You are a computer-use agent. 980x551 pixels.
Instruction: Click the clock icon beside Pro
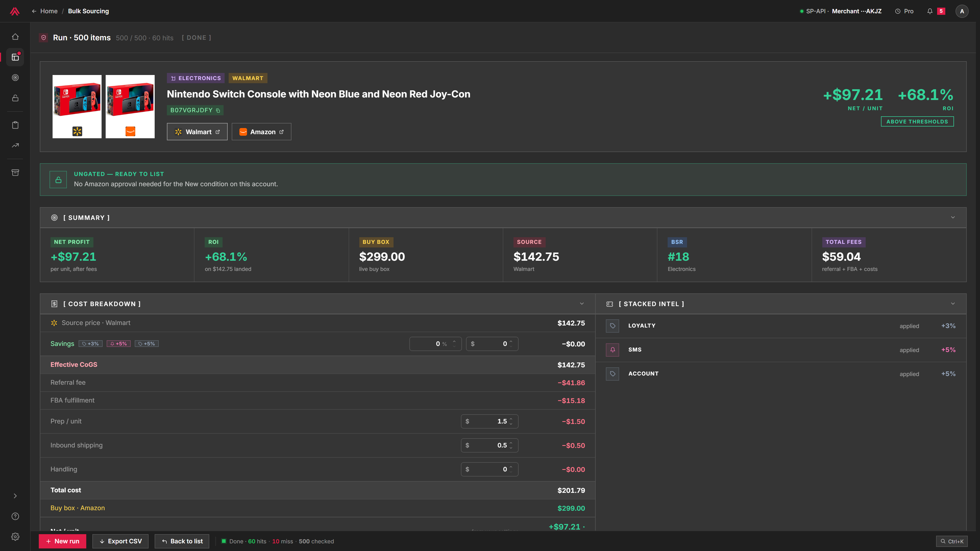coord(898,11)
